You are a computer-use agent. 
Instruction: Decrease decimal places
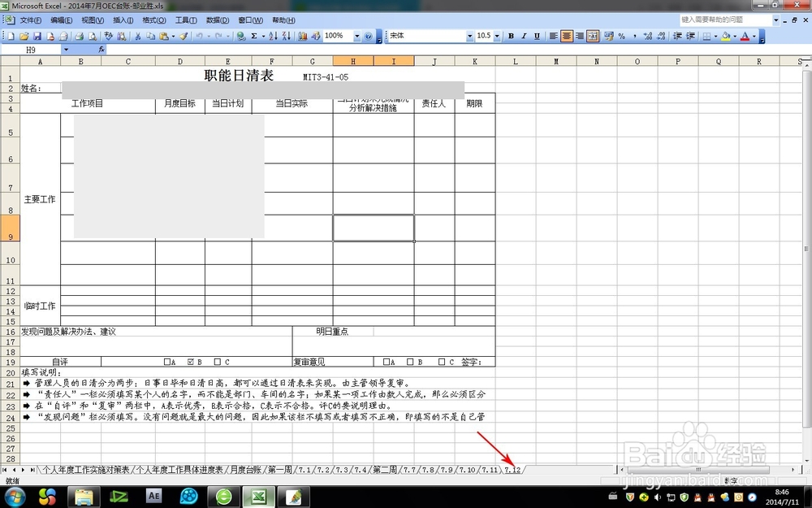click(x=661, y=36)
